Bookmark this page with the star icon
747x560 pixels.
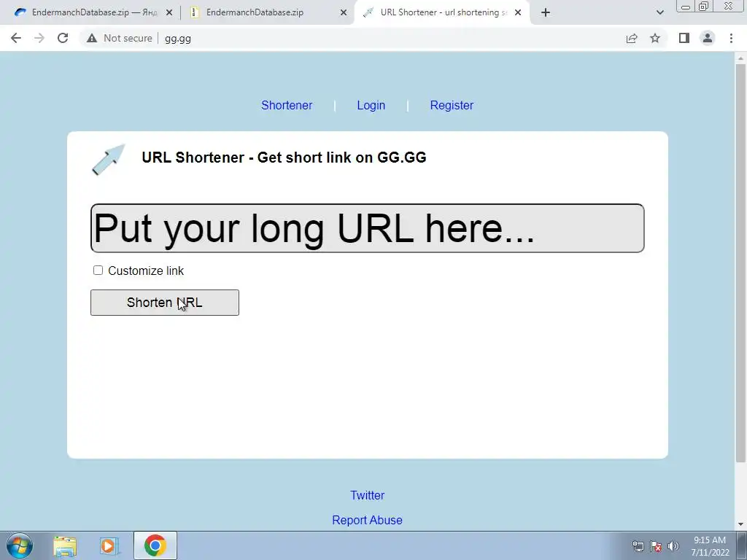coord(655,38)
